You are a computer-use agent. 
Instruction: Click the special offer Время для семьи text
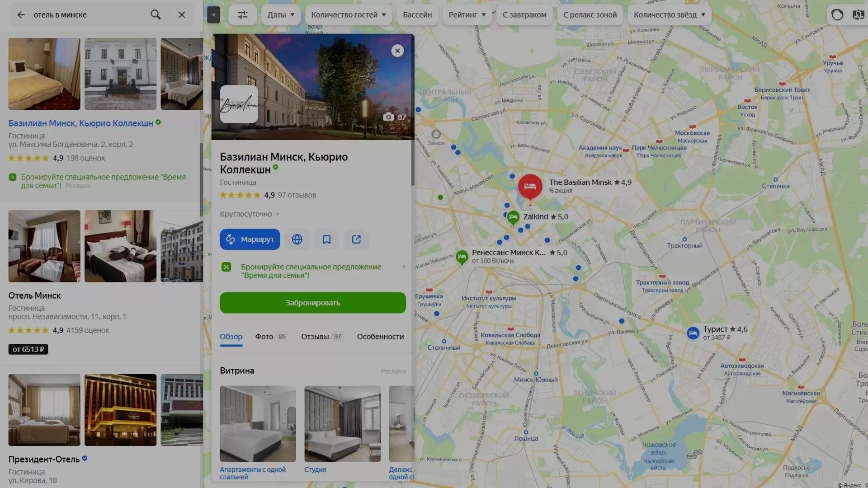pos(311,271)
